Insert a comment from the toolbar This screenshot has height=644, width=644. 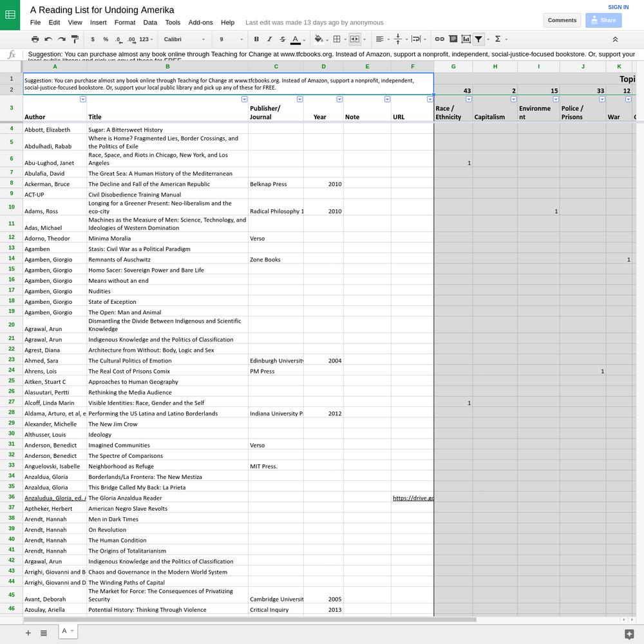pyautogui.click(x=453, y=39)
